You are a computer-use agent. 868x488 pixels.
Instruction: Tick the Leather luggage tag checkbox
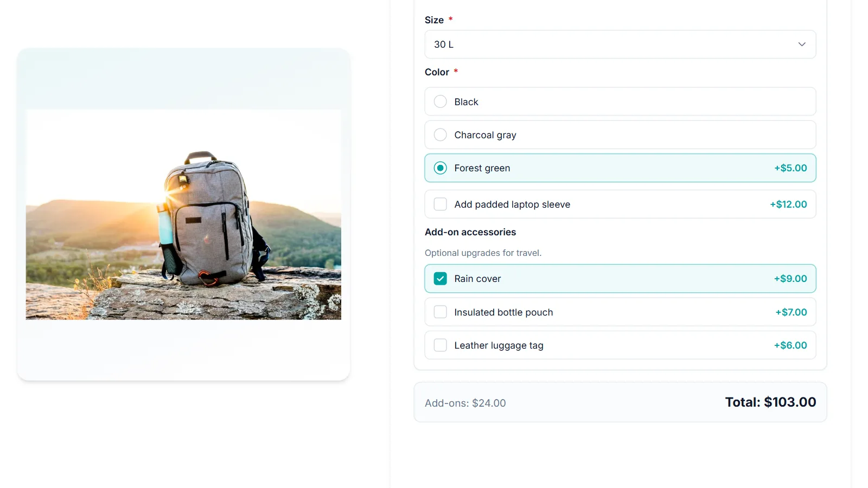(441, 345)
